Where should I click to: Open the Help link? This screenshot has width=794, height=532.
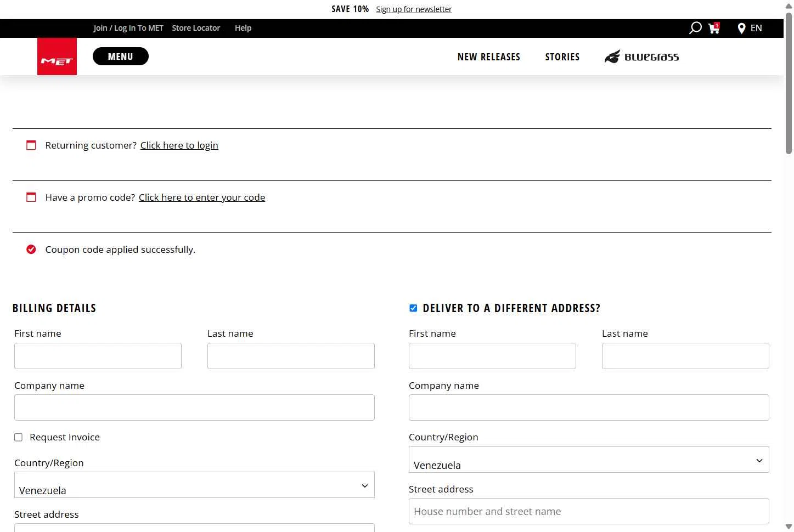243,28
